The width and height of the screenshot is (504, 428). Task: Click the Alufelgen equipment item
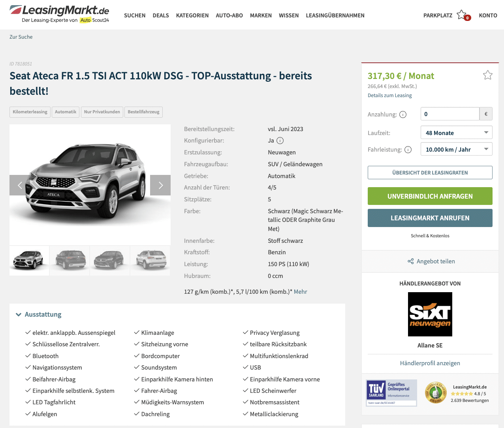tap(45, 414)
